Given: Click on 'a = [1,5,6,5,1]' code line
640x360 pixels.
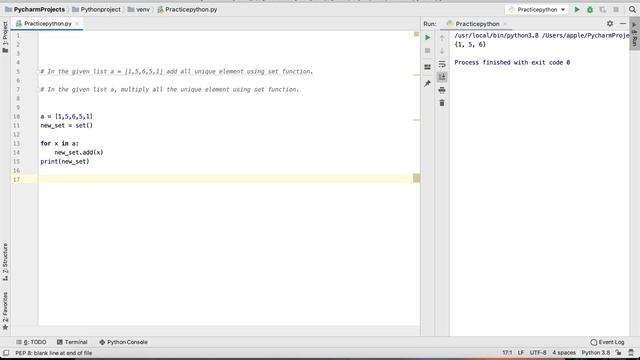Looking at the screenshot, I should pyautogui.click(x=67, y=117).
